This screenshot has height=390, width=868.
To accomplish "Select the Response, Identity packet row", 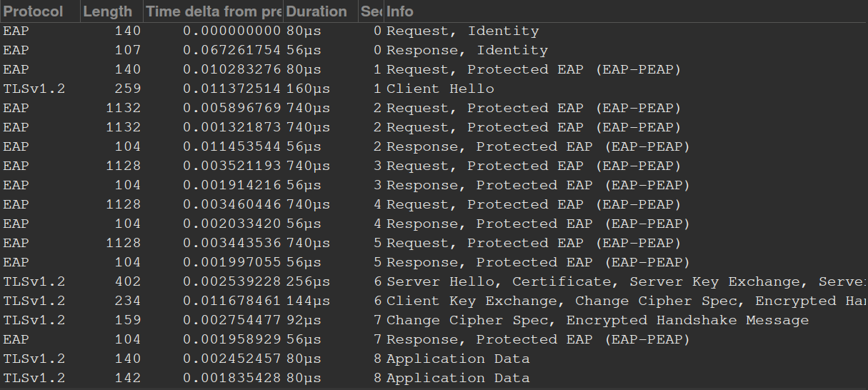I will coord(467,50).
